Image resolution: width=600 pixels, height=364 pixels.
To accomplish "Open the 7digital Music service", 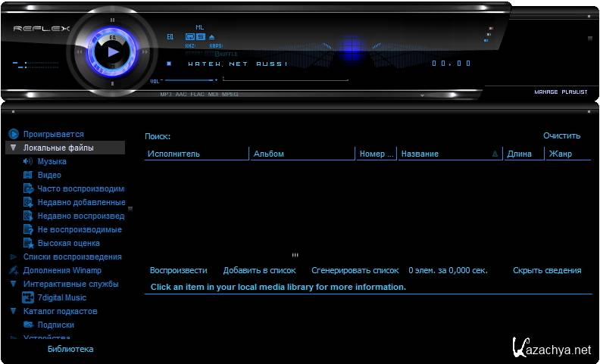I will pos(61,297).
